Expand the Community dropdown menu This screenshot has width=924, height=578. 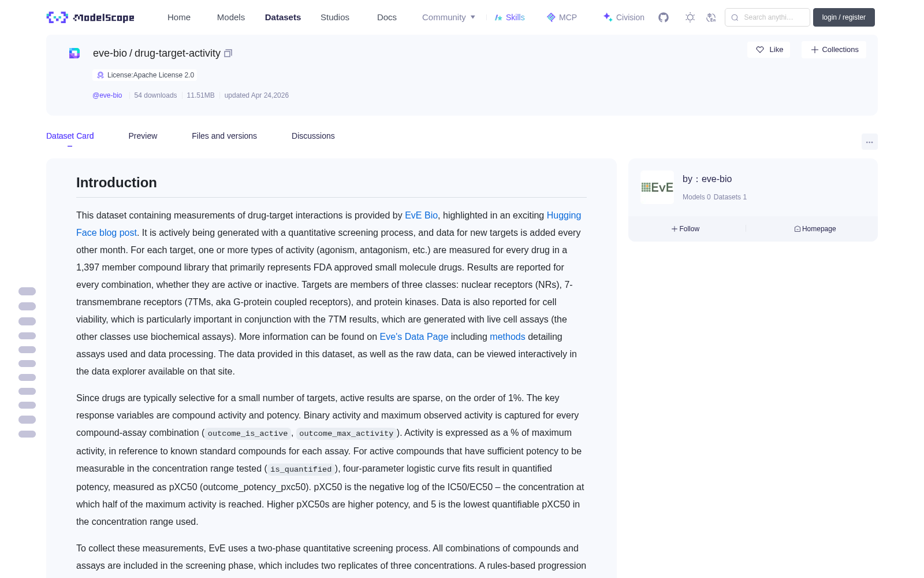(449, 17)
